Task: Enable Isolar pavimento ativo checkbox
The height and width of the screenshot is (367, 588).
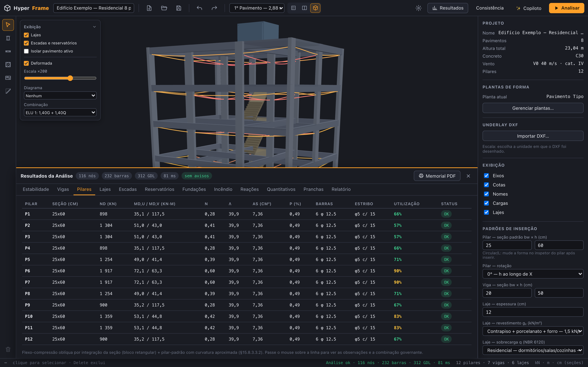Action: click(x=26, y=51)
